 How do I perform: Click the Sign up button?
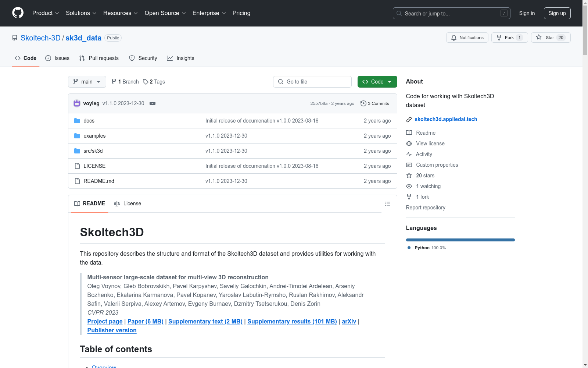tap(557, 13)
